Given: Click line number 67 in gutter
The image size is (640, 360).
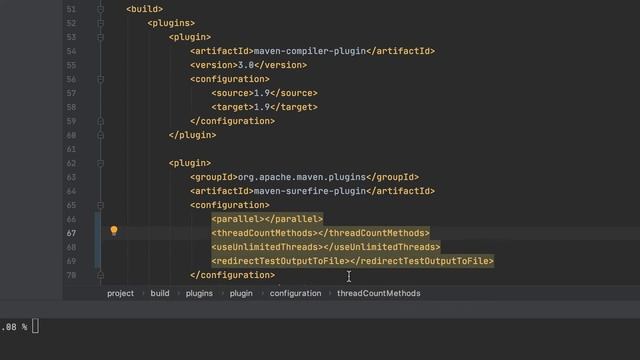Looking at the screenshot, I should click(x=71, y=233).
